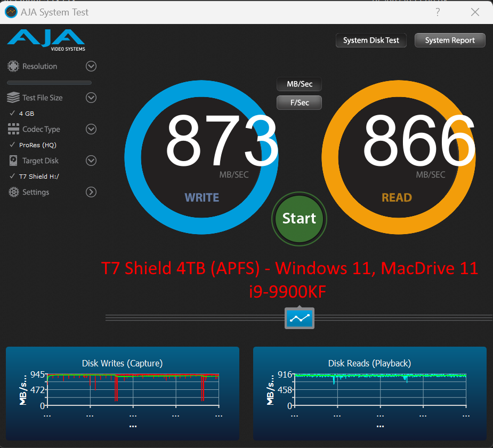Click the 945 axis value on writes graph
The width and height of the screenshot is (493, 448).
tap(37, 374)
